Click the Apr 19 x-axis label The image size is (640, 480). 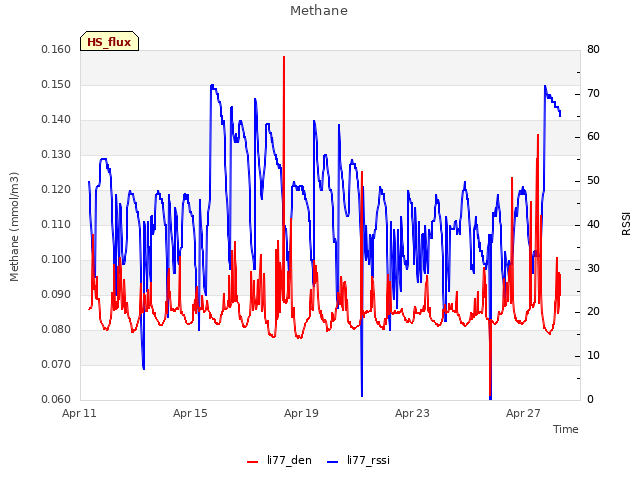[x=301, y=413]
